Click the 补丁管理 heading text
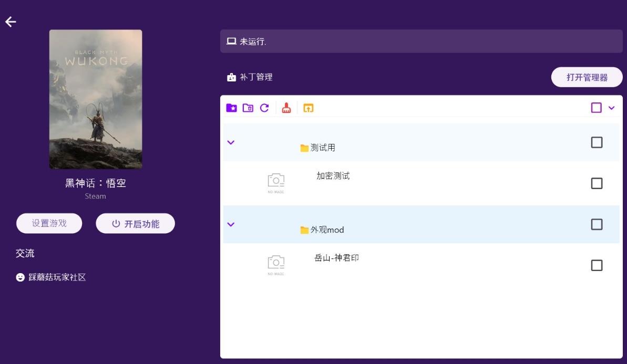Viewport: 627px width, 364px height. [x=256, y=77]
